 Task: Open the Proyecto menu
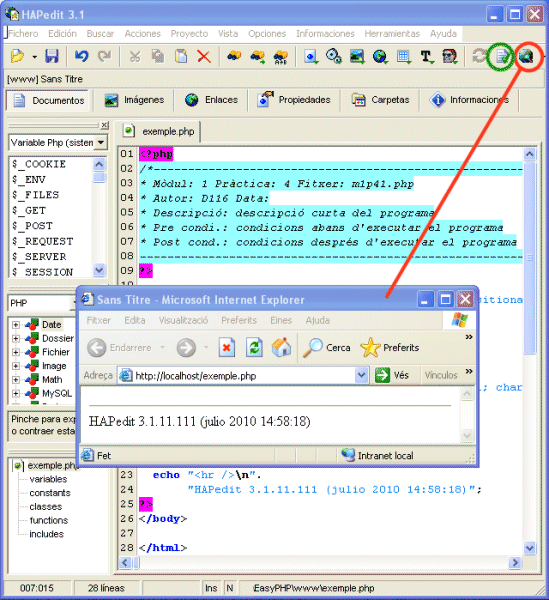click(189, 34)
